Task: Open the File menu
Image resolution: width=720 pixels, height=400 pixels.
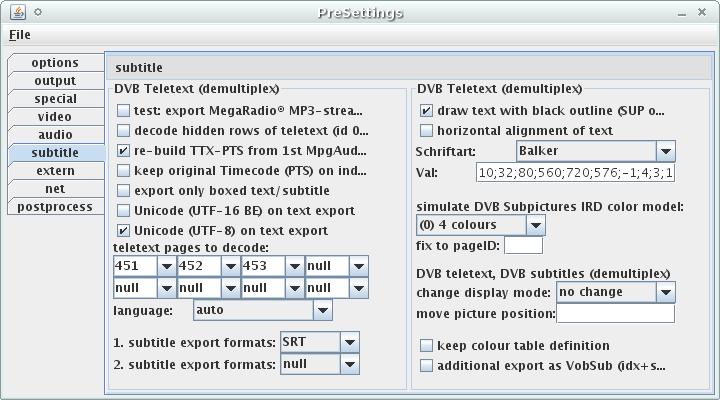Action: [20, 35]
